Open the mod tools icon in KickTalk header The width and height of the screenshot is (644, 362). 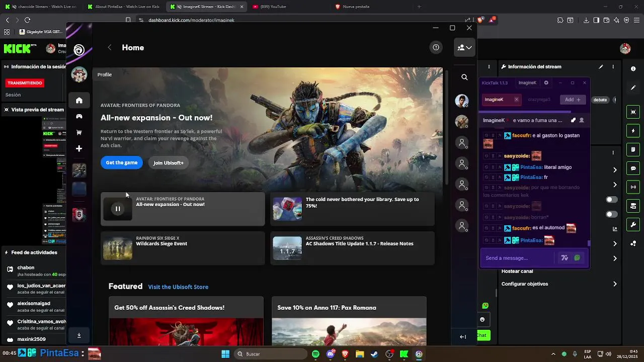(x=573, y=120)
